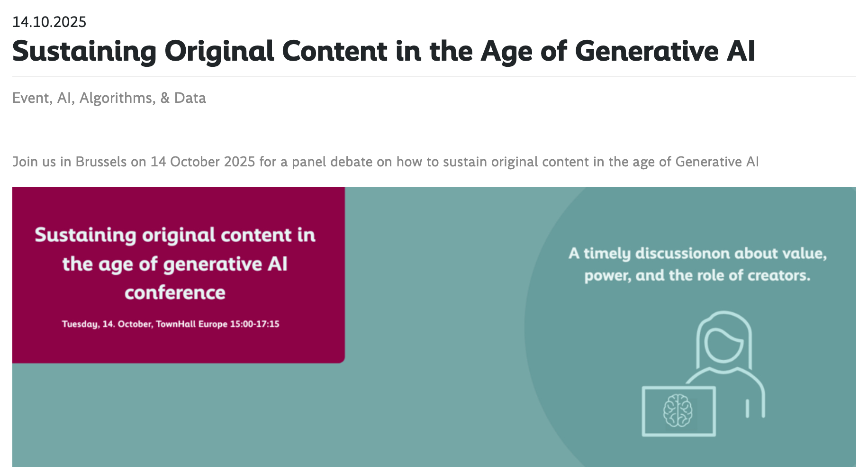Click the intro sentence starting "Join us"
This screenshot has width=868, height=474.
click(385, 162)
